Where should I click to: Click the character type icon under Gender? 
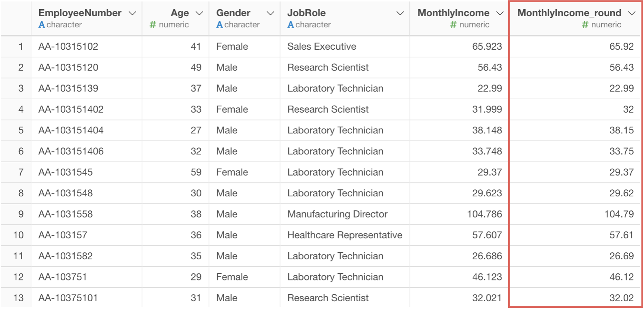pos(219,25)
